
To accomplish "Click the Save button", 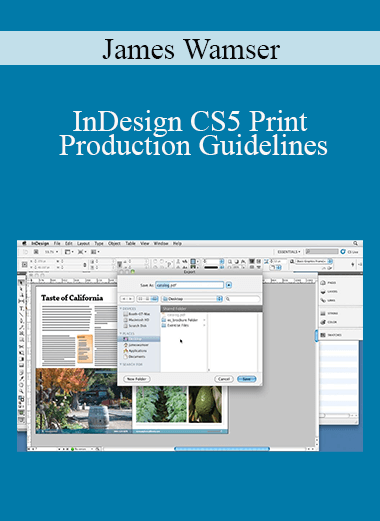I will click(x=247, y=379).
